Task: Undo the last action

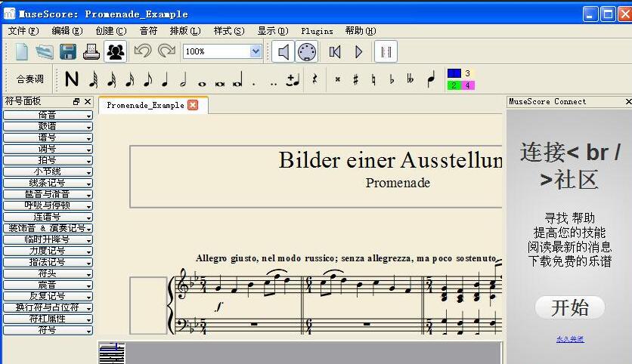Action: [143, 51]
